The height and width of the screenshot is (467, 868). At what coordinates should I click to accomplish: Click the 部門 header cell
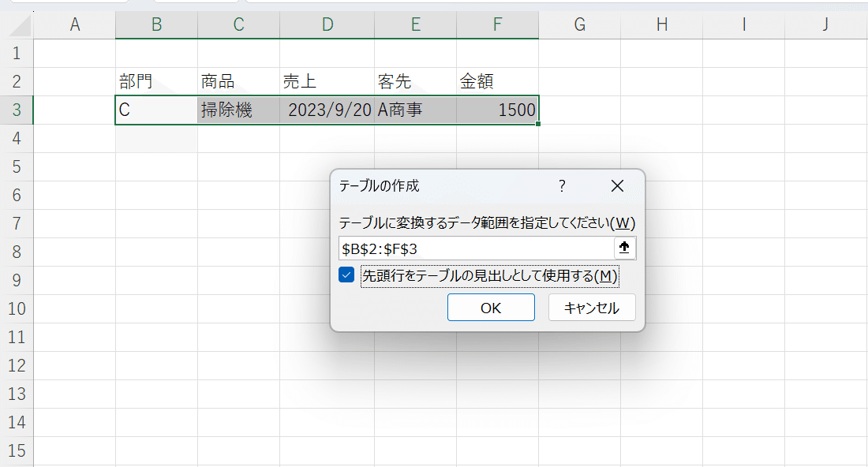click(156, 82)
